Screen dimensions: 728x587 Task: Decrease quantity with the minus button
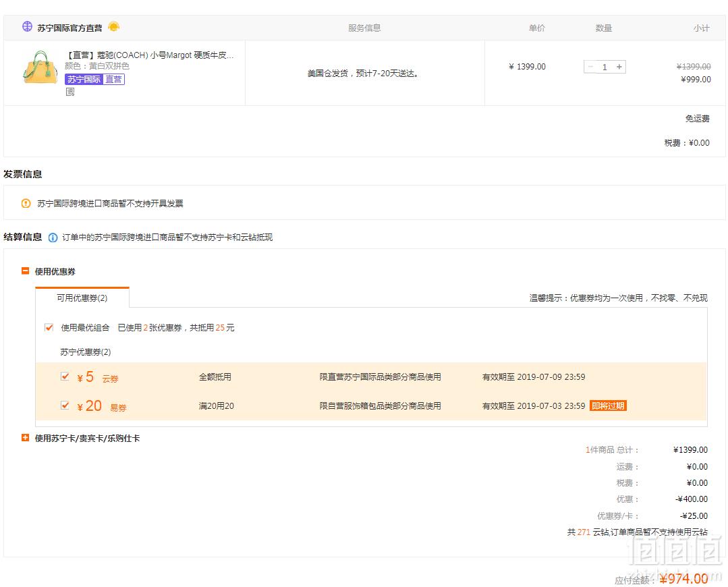tap(590, 67)
